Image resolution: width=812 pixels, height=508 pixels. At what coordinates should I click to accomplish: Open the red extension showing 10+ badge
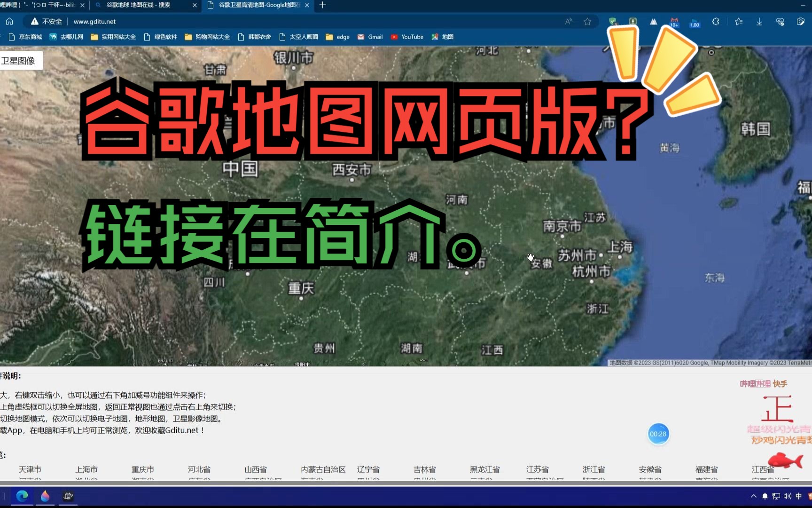[674, 22]
